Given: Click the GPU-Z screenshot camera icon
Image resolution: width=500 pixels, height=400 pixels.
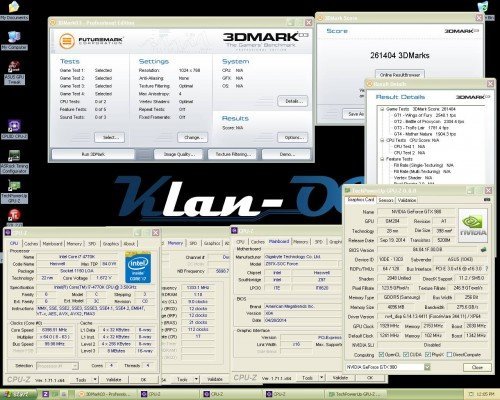Looking at the screenshot, I should (x=487, y=200).
